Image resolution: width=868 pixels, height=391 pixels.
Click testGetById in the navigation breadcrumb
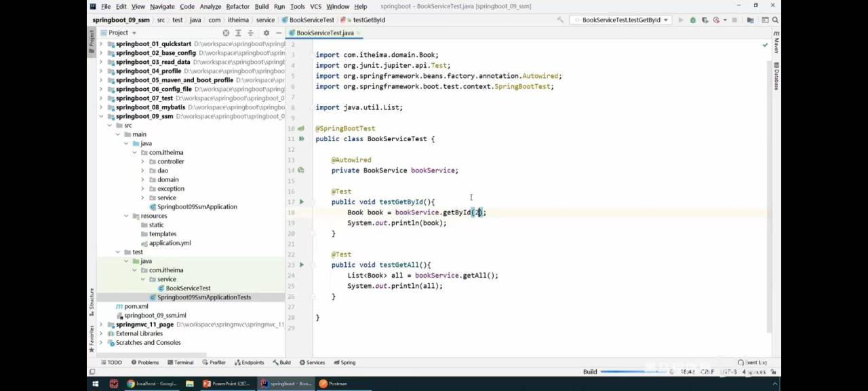[x=369, y=20]
